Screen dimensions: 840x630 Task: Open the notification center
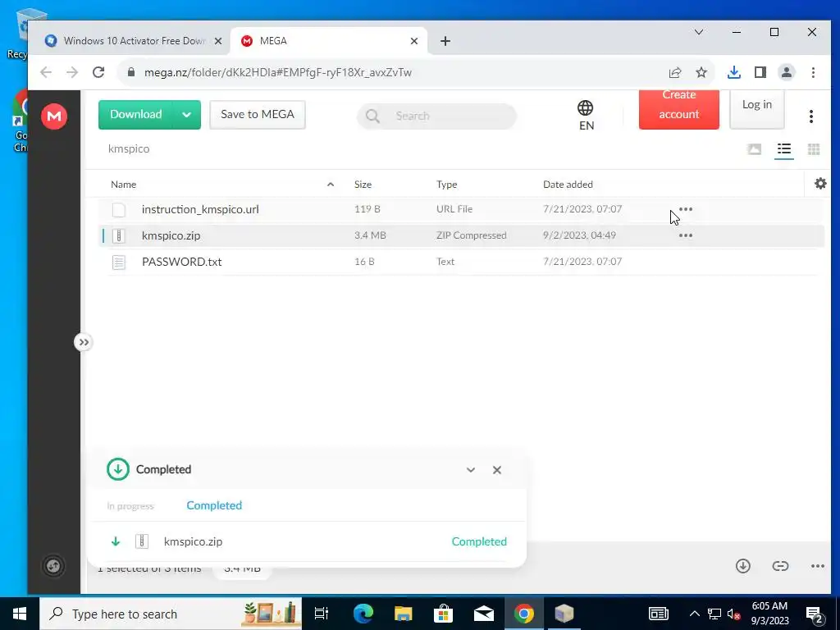(815, 614)
